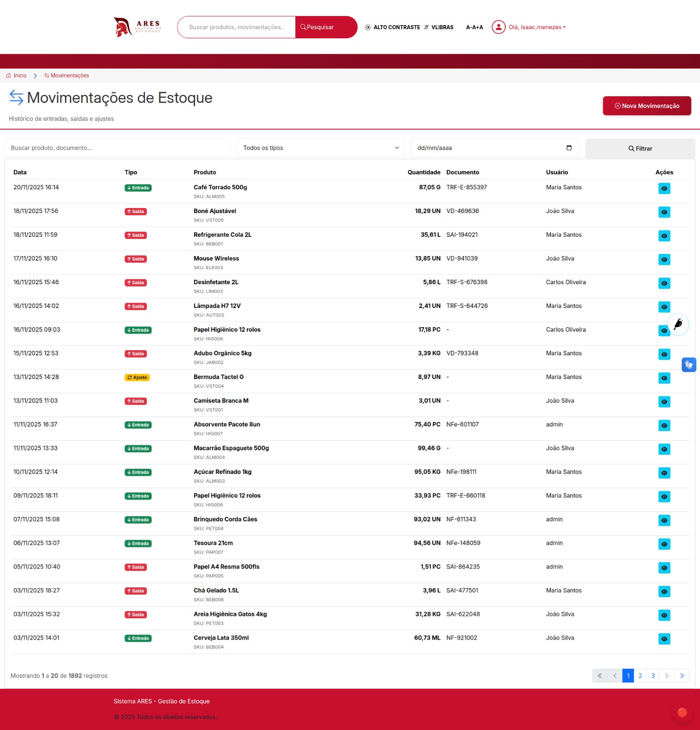This screenshot has width=700, height=730.
Task: Go to next page arrow in pagination
Action: click(x=667, y=676)
